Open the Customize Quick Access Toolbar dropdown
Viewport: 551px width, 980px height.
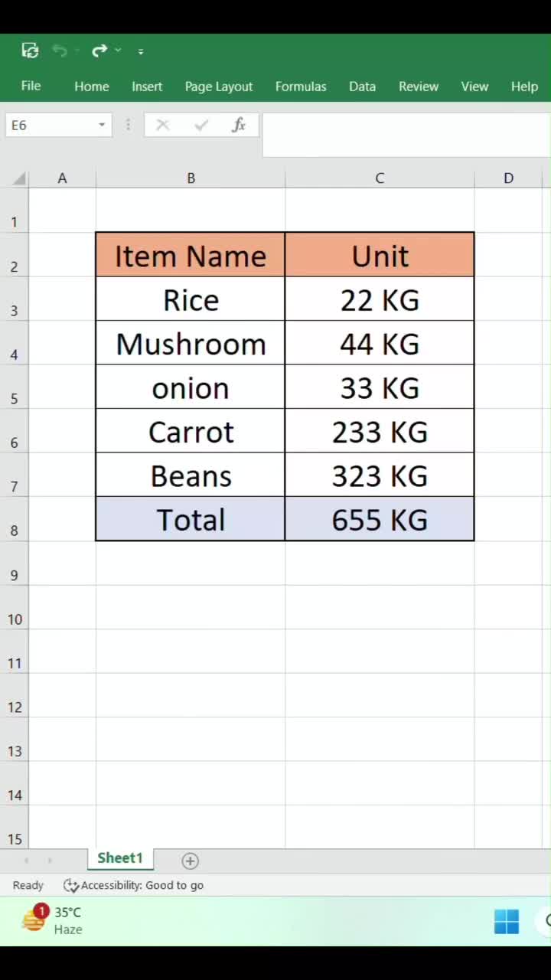tap(140, 51)
